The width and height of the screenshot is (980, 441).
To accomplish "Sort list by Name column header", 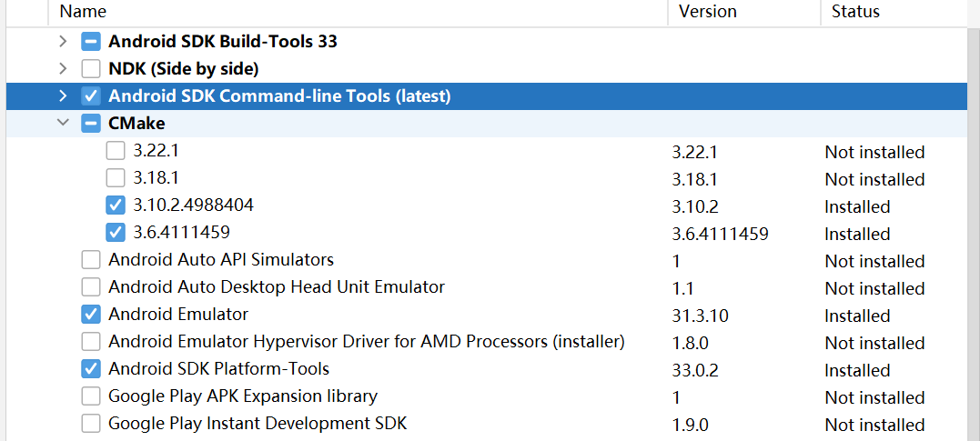I will click(x=83, y=12).
